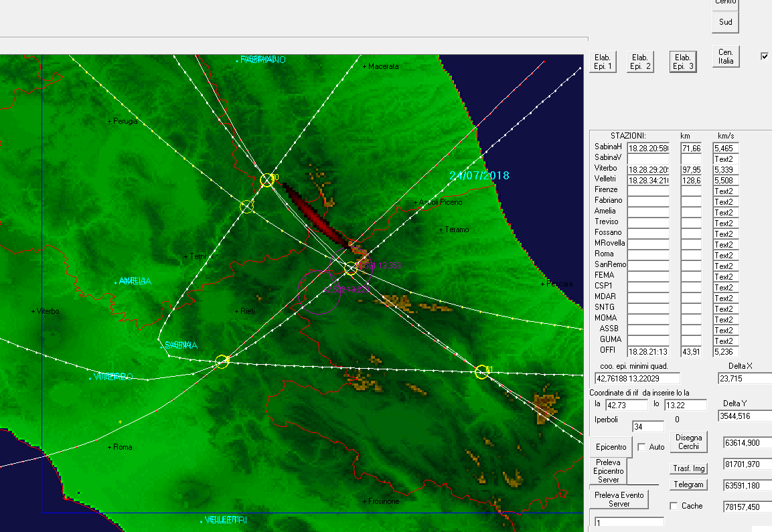This screenshot has width=772, height=532.
Task: Click the Amelia time field
Action: tap(648, 213)
